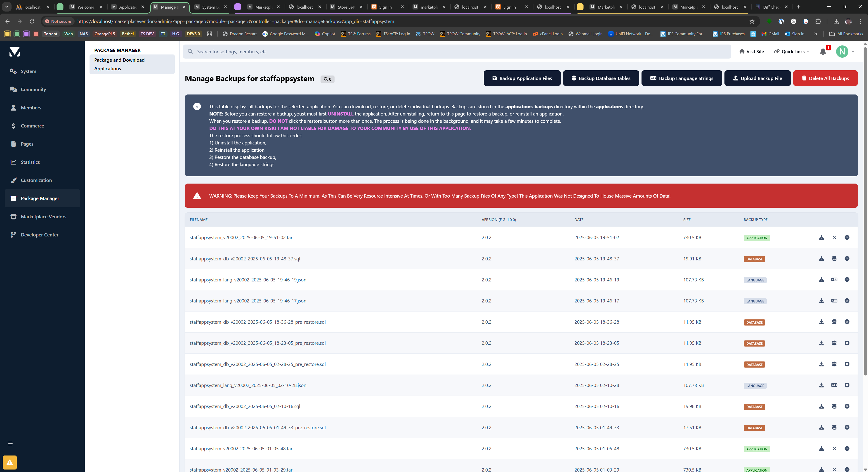
Task: Sort by the Size column header
Action: [x=687, y=220]
